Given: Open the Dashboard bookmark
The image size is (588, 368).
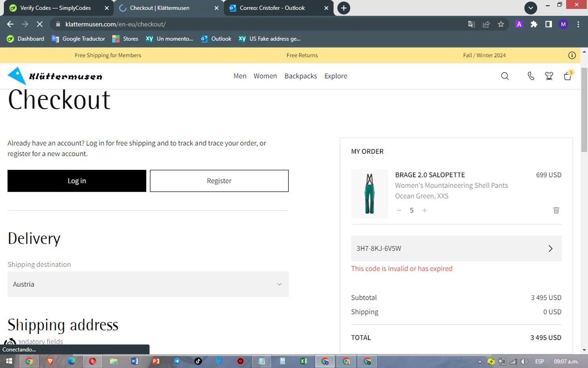Looking at the screenshot, I should tap(25, 39).
